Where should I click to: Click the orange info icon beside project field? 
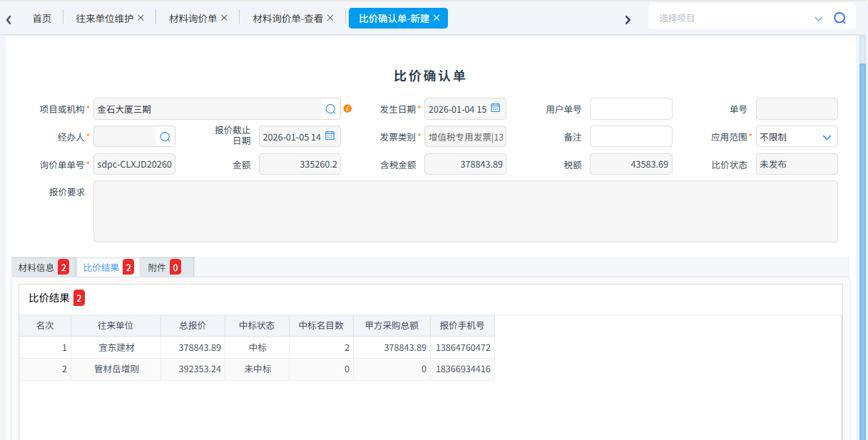pos(347,108)
